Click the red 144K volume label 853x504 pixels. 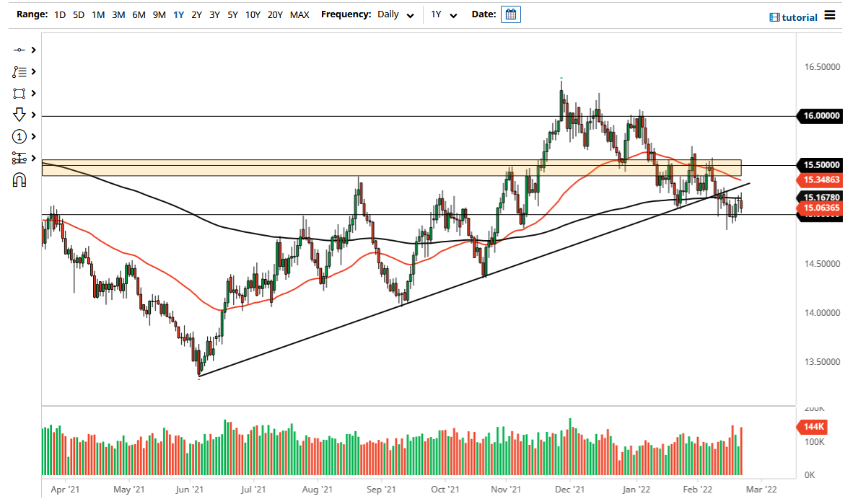pos(813,427)
